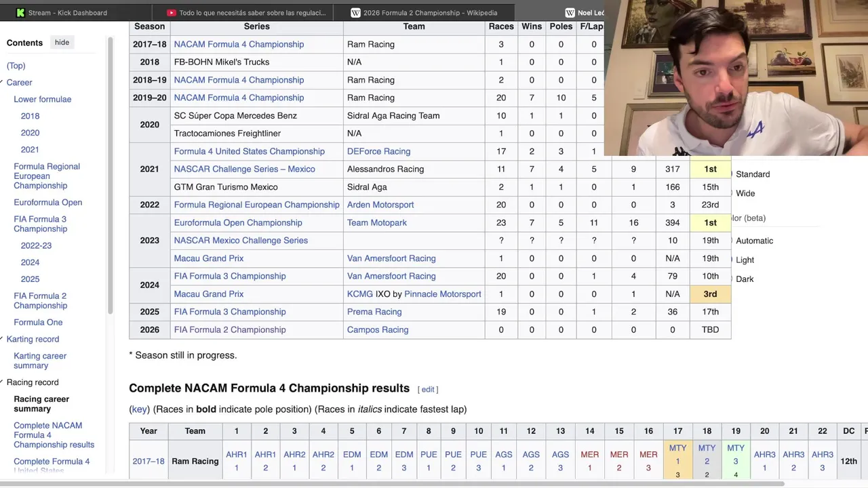Open the Campos Racing team link
Screen dimensions: 868x488
click(377, 329)
